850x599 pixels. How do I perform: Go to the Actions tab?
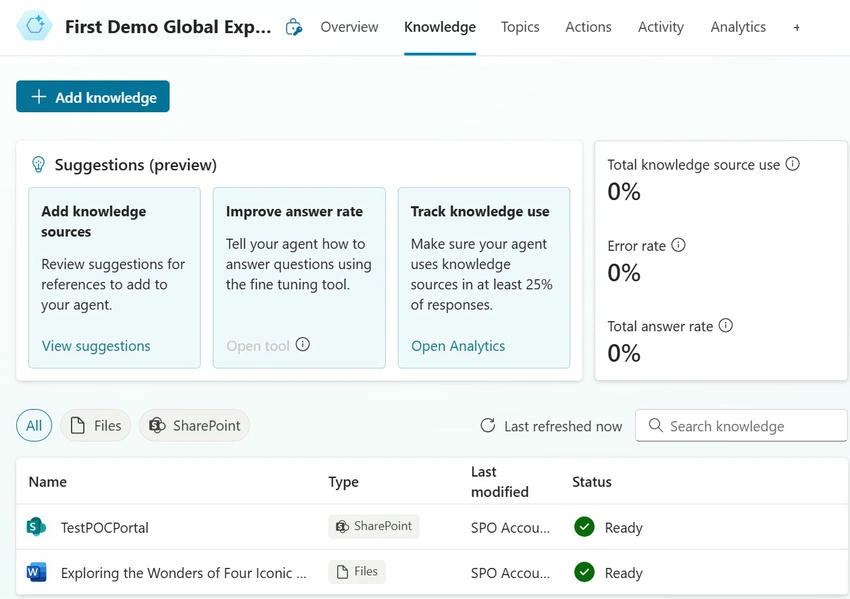(x=588, y=27)
